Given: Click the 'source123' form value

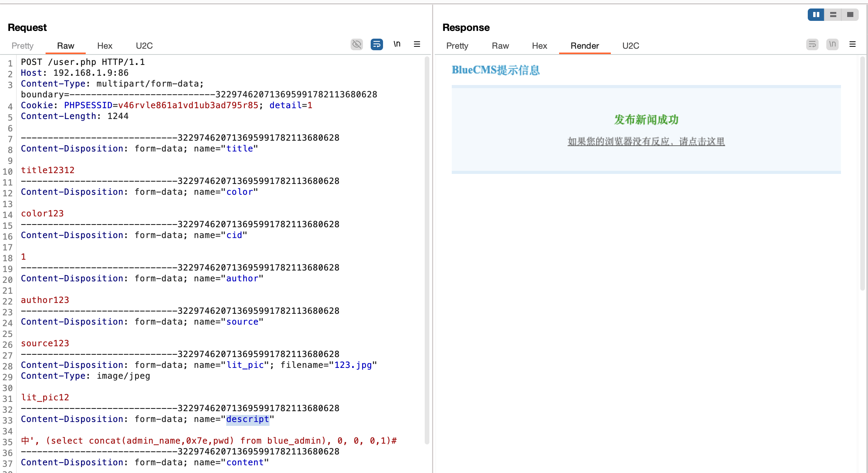Looking at the screenshot, I should pos(45,343).
